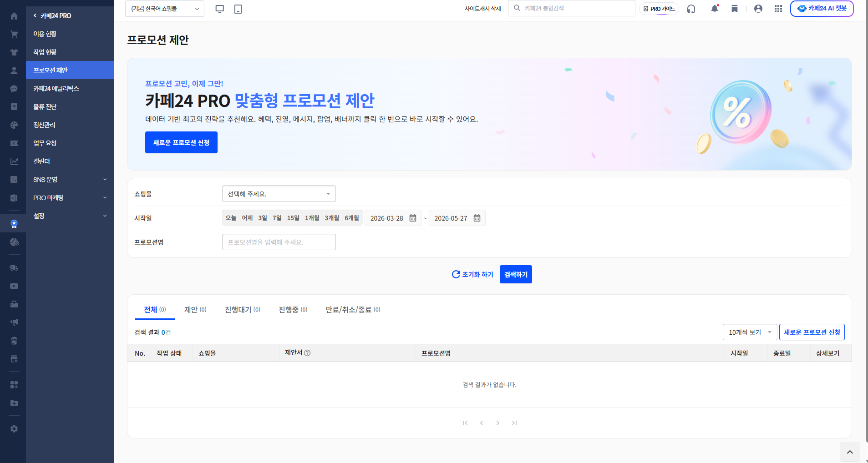Open 정산관리 in the sidebar menu
The width and height of the screenshot is (868, 463).
pyautogui.click(x=70, y=125)
